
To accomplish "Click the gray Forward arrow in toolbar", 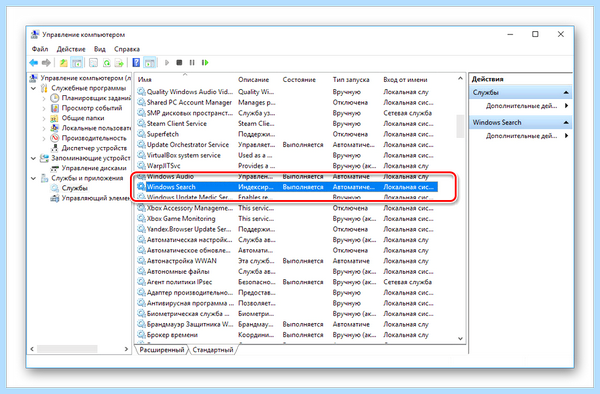I will (x=46, y=63).
